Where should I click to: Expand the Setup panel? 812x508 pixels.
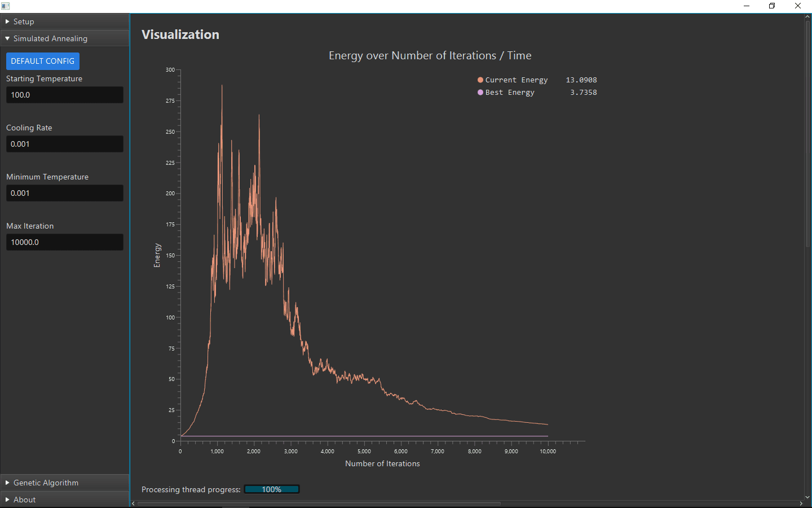[24, 21]
